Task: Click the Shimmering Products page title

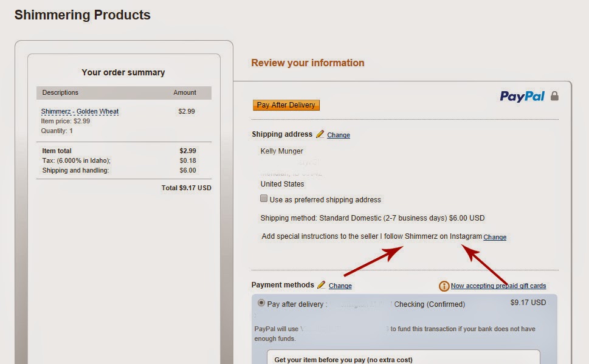Action: 83,15
